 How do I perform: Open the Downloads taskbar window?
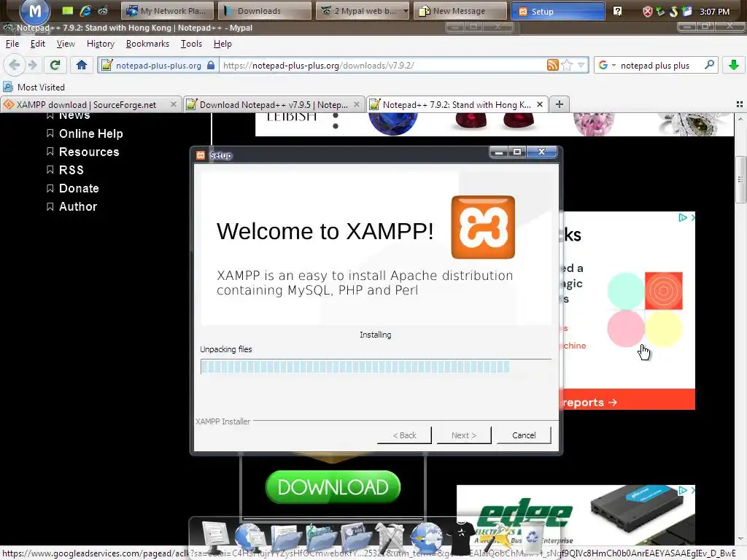coord(264,11)
